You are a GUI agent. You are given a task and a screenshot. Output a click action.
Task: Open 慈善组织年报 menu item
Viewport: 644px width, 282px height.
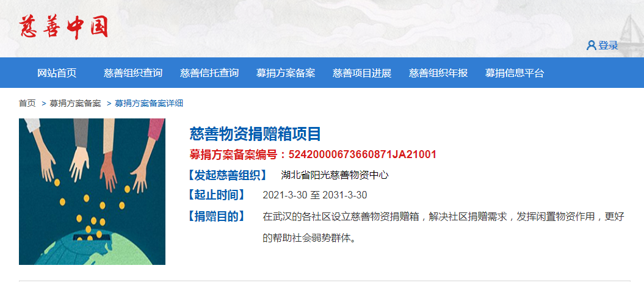pyautogui.click(x=438, y=73)
